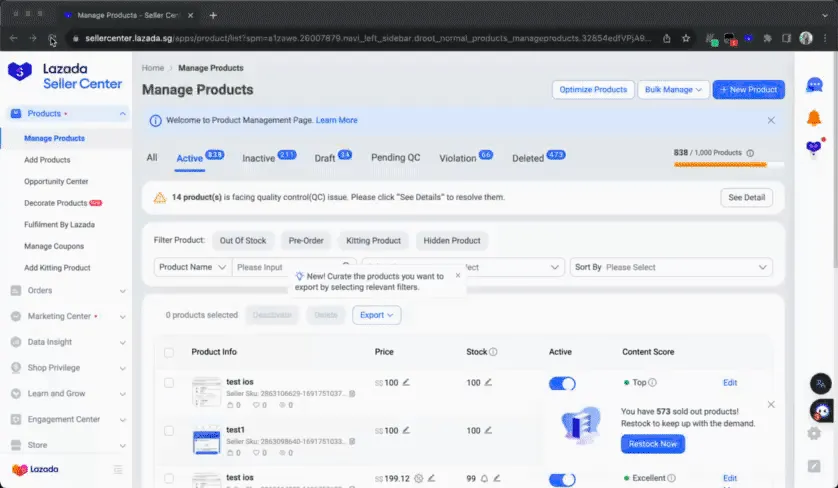The width and height of the screenshot is (838, 488).
Task: Open the Bulk Manage dropdown
Action: click(x=673, y=89)
